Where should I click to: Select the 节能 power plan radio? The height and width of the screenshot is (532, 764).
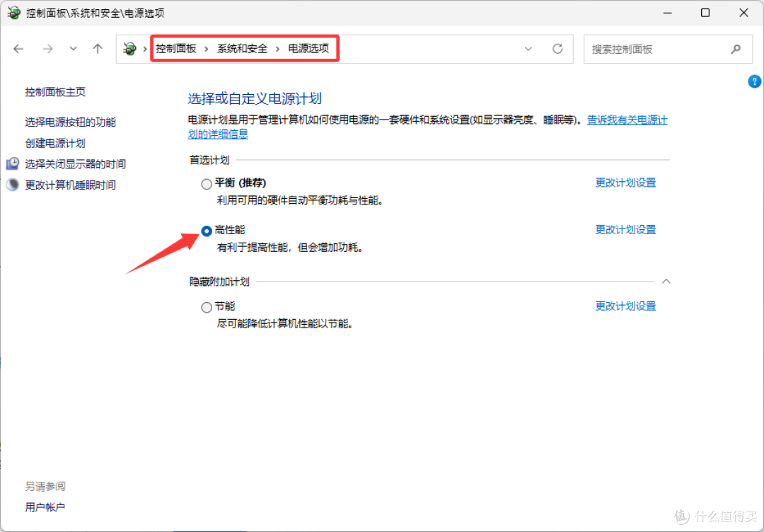tap(207, 308)
